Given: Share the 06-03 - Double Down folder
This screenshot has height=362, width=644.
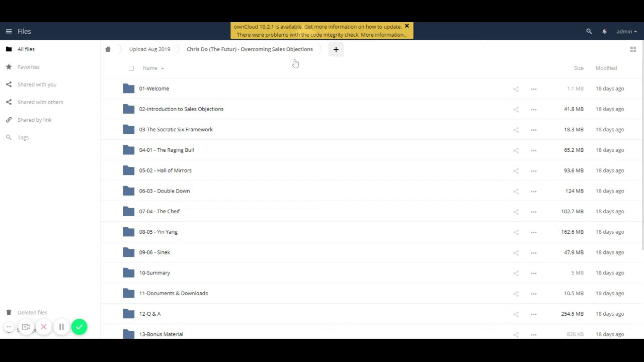Looking at the screenshot, I should 516,191.
